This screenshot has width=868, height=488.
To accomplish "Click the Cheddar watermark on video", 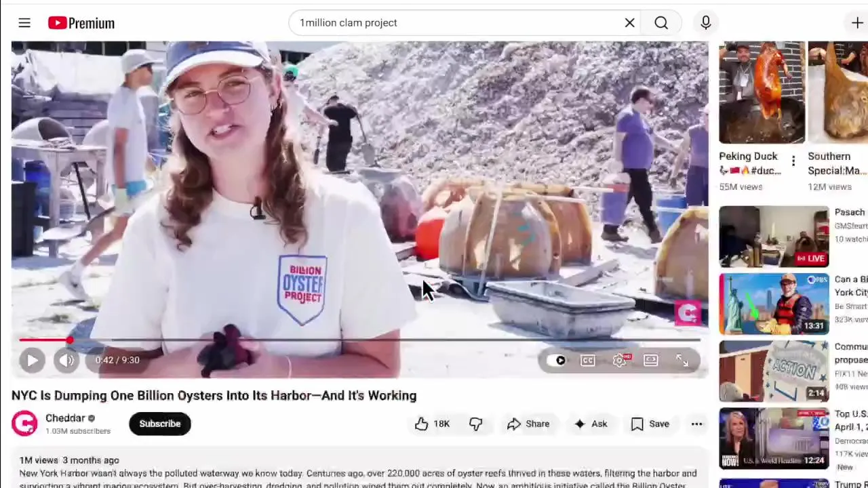I will (688, 312).
